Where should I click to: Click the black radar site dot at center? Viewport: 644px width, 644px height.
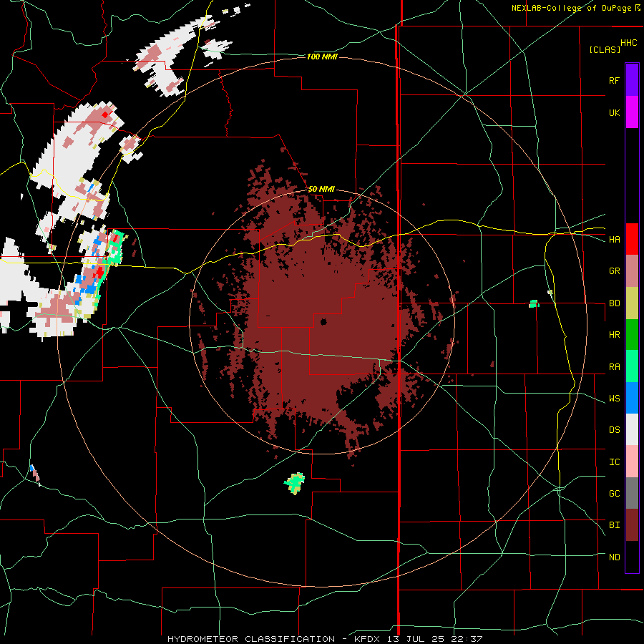tap(323, 321)
